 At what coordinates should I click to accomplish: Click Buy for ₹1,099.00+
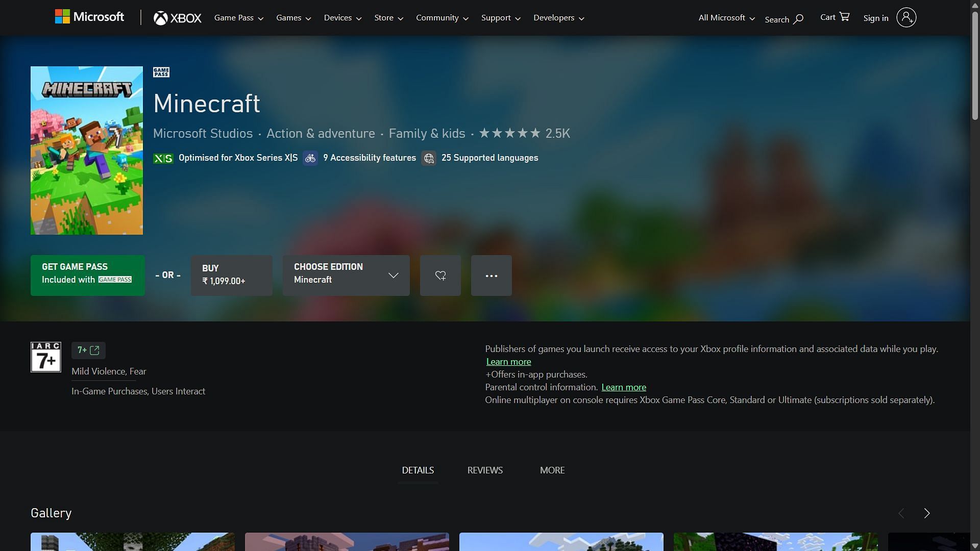(x=231, y=275)
